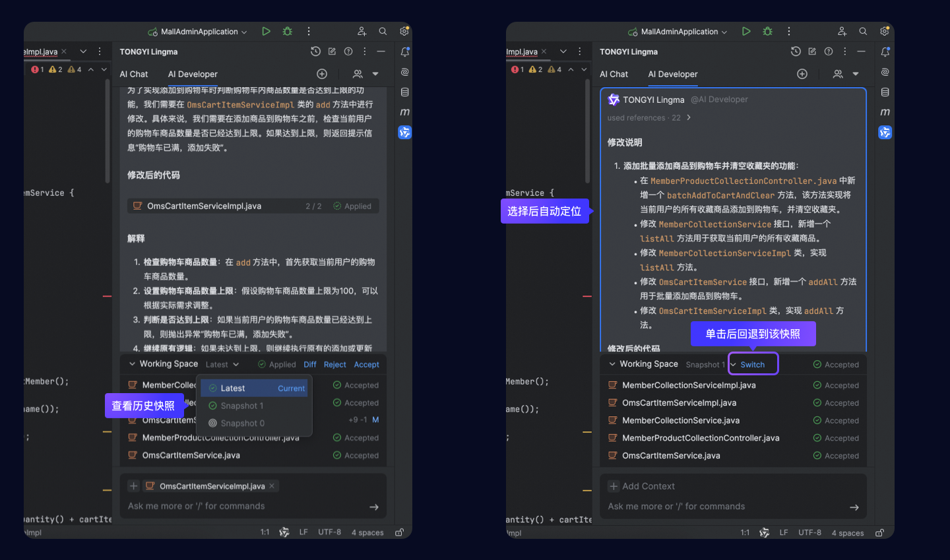This screenshot has width=950, height=560.
Task: Click the Switch snapshot link
Action: pyautogui.click(x=753, y=365)
